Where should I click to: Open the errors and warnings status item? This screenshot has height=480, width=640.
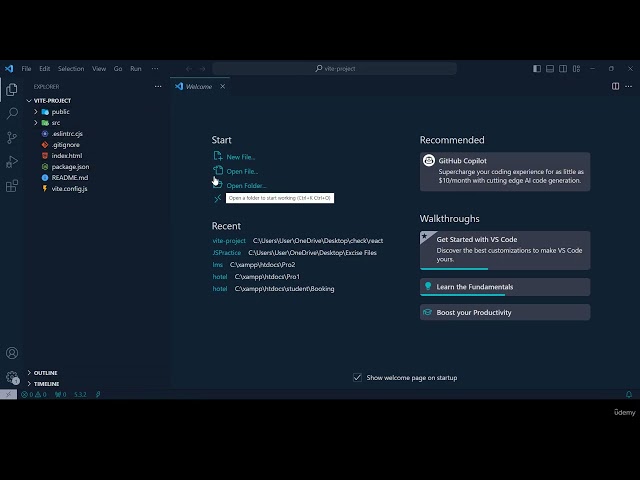click(34, 395)
